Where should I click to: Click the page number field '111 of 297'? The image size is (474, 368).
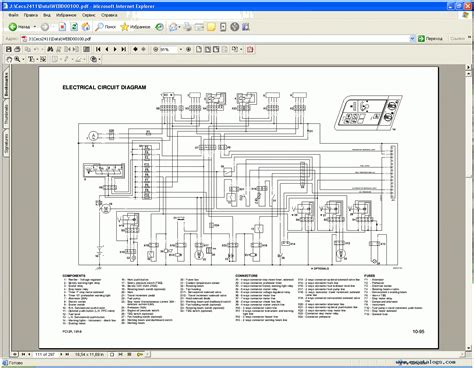tap(45, 354)
